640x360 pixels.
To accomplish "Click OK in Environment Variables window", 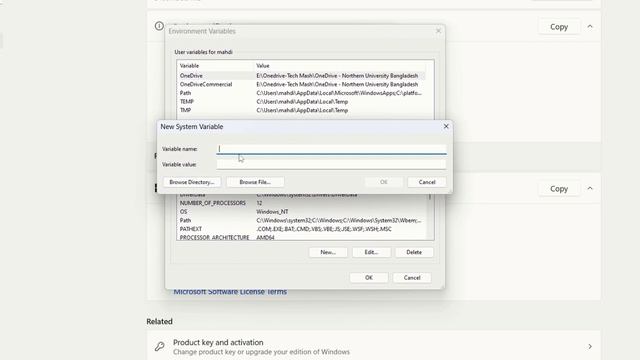I will click(369, 278).
